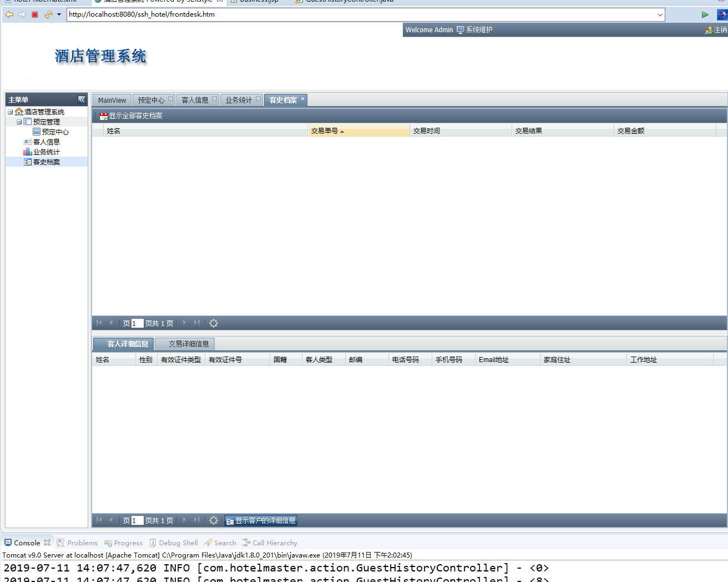728x582 pixels.
Task: Click the green go arrow icon
Action: [705, 14]
